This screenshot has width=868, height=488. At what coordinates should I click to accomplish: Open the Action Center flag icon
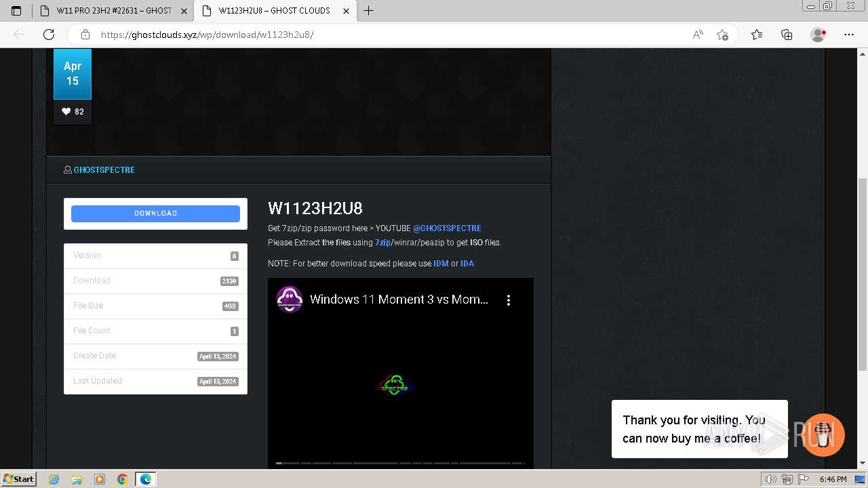point(802,479)
